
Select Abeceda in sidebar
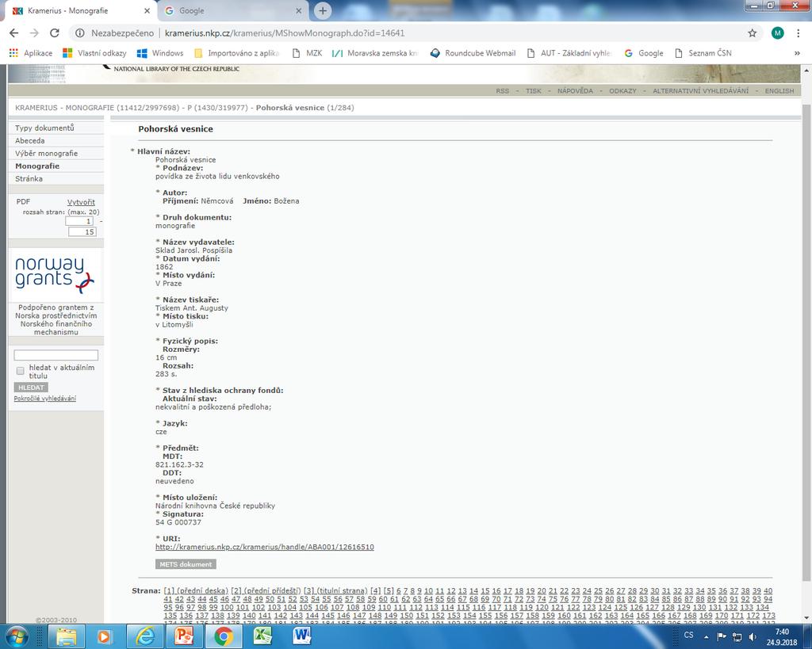[x=29, y=141]
